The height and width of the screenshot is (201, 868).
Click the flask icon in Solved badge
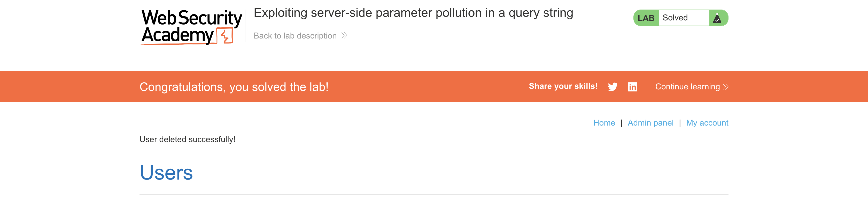pyautogui.click(x=717, y=18)
